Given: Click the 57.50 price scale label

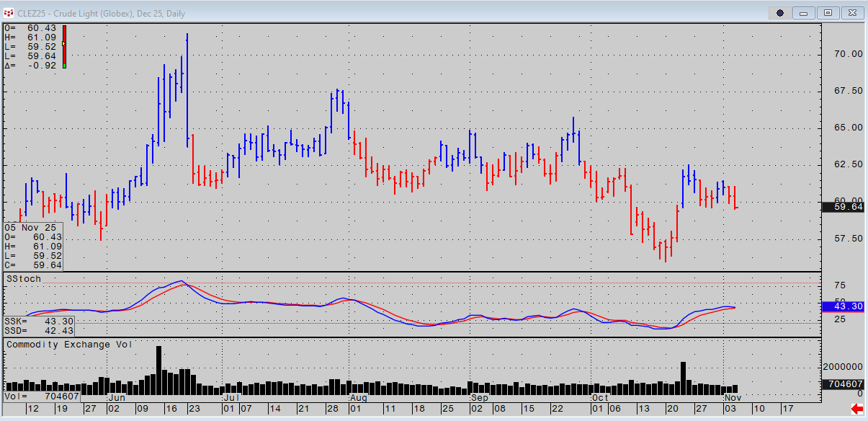Looking at the screenshot, I should tap(849, 238).
